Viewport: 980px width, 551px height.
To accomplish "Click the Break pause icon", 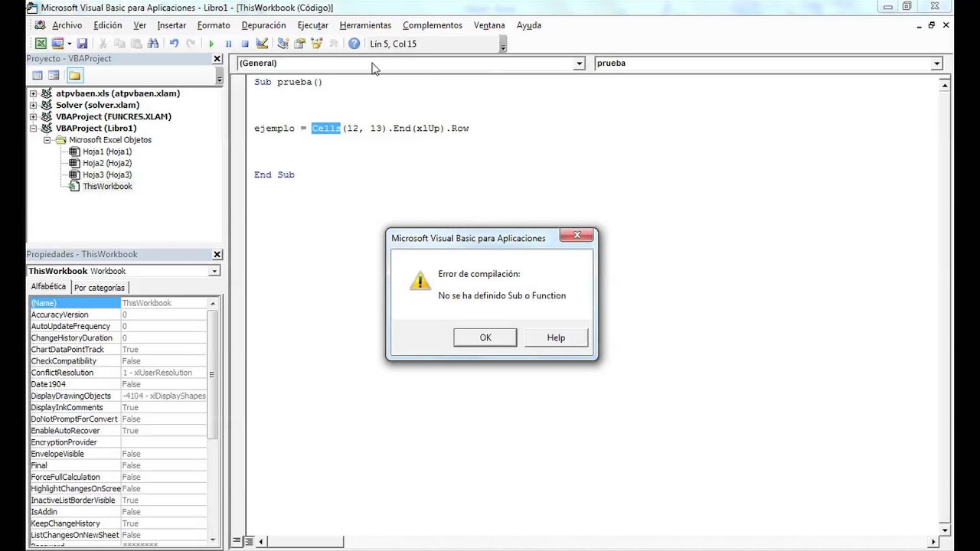I will click(x=228, y=44).
